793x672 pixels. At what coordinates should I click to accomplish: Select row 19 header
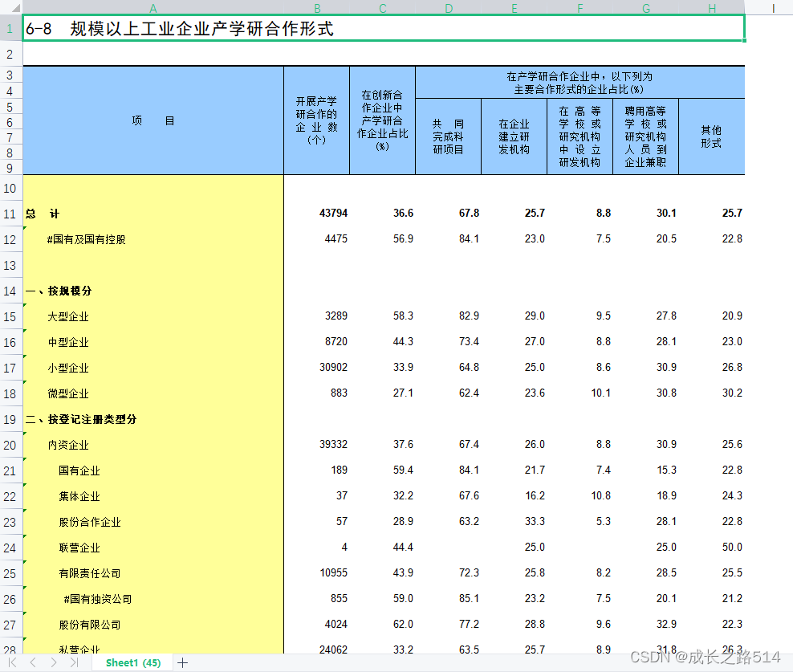11,419
